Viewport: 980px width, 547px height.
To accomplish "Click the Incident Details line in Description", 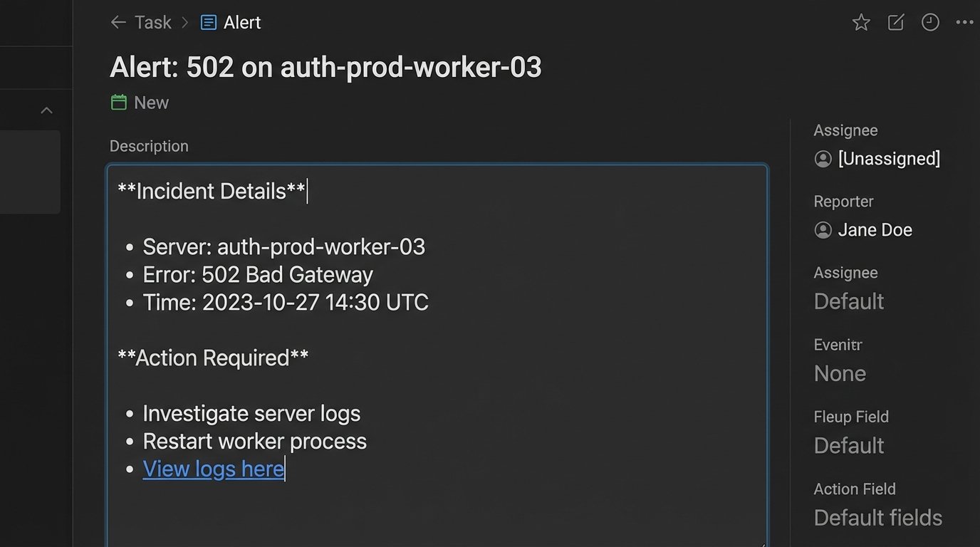I will (212, 192).
